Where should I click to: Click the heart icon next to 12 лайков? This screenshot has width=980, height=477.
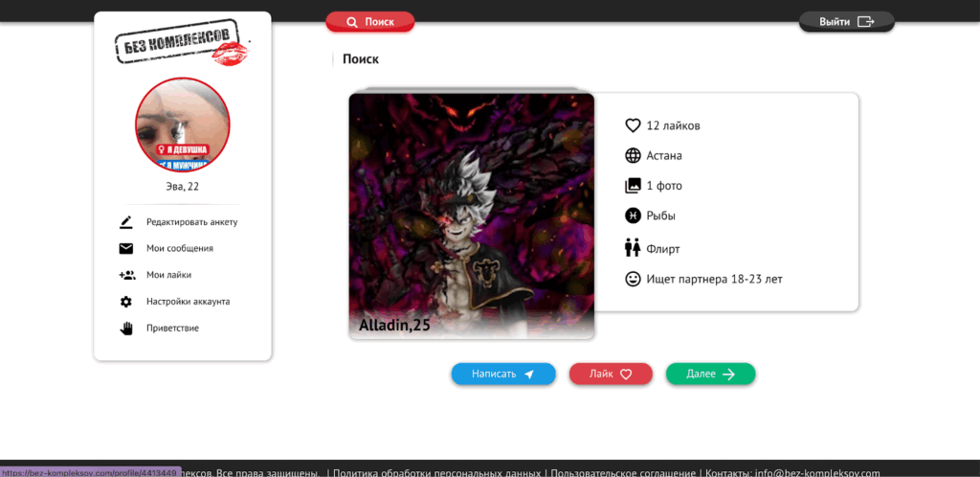tap(632, 125)
